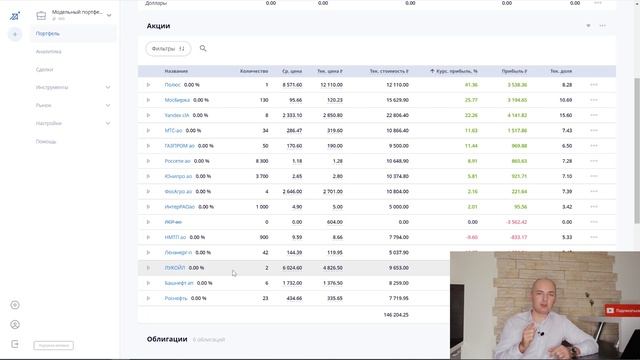Open three-dot menu for МосБиржа row
The width and height of the screenshot is (640, 360).
[x=594, y=100]
